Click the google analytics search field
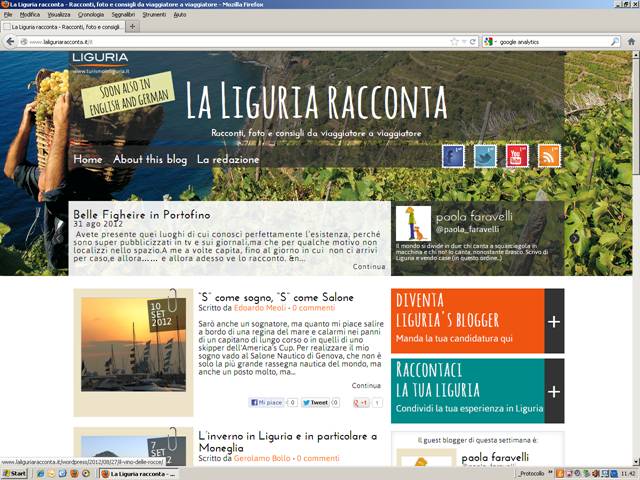The width and height of the screenshot is (640, 480). tap(553, 42)
